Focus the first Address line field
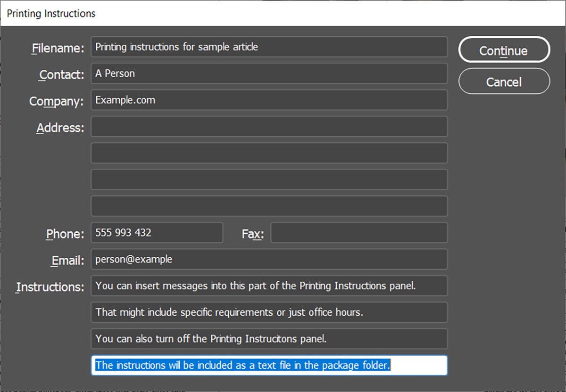566x392 pixels. [269, 127]
